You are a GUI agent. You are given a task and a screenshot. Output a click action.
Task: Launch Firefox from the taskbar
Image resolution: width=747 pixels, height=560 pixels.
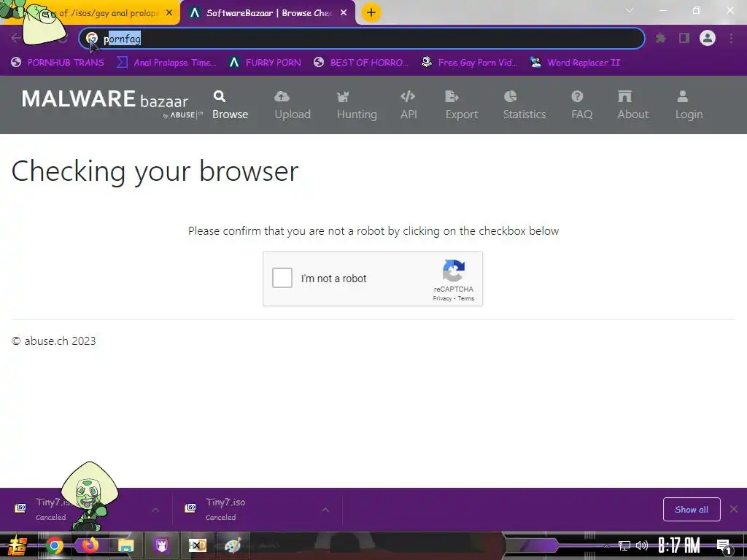tap(90, 545)
